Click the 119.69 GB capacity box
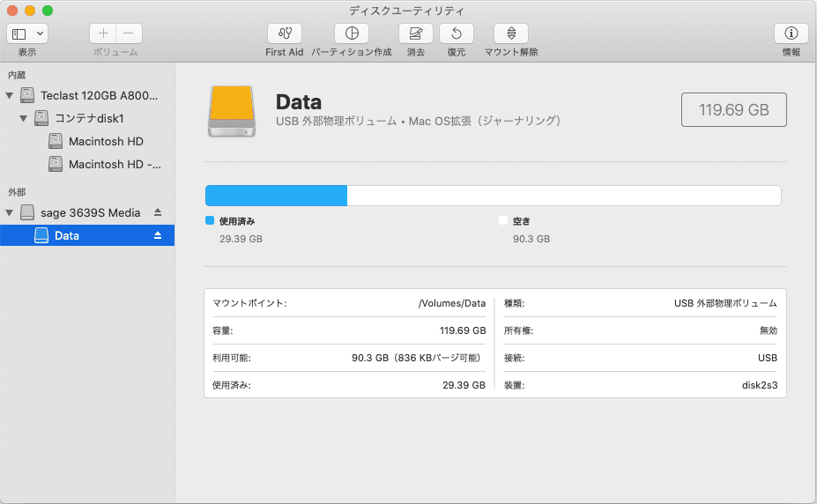Viewport: 817px width, 504px height. [733, 110]
